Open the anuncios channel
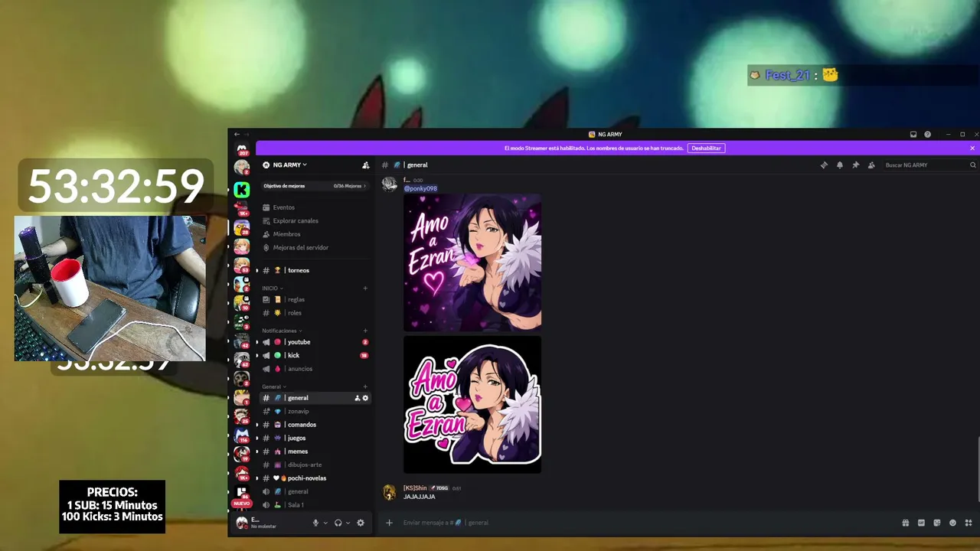 click(315, 369)
